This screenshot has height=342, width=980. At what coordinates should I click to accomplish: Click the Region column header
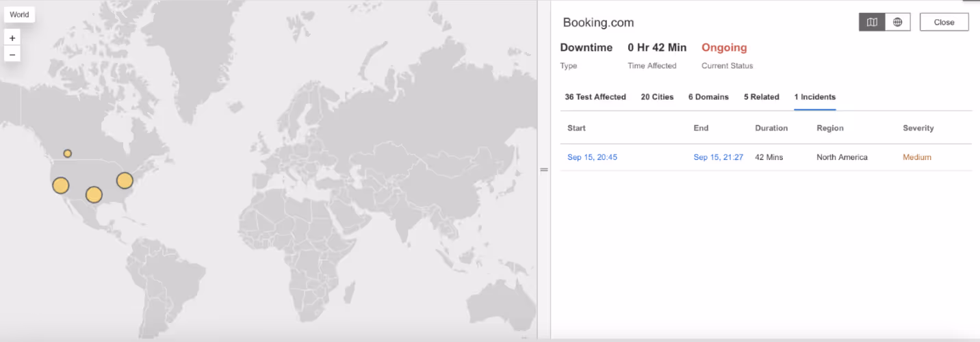click(830, 128)
